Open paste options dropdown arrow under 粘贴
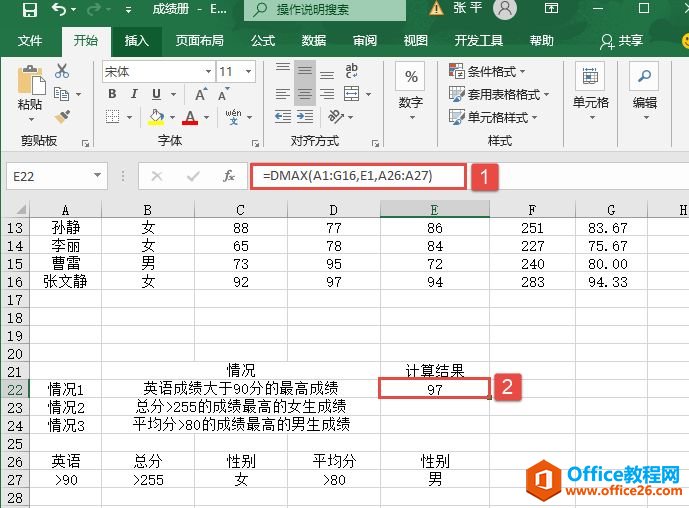This screenshot has height=508, width=689. 31,120
